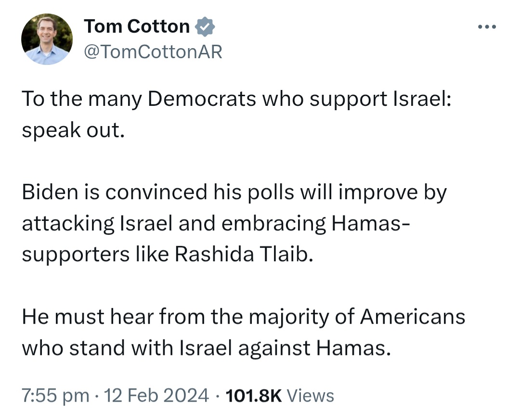
Task: Click the line 'He must hear from'
Action: pyautogui.click(x=244, y=317)
